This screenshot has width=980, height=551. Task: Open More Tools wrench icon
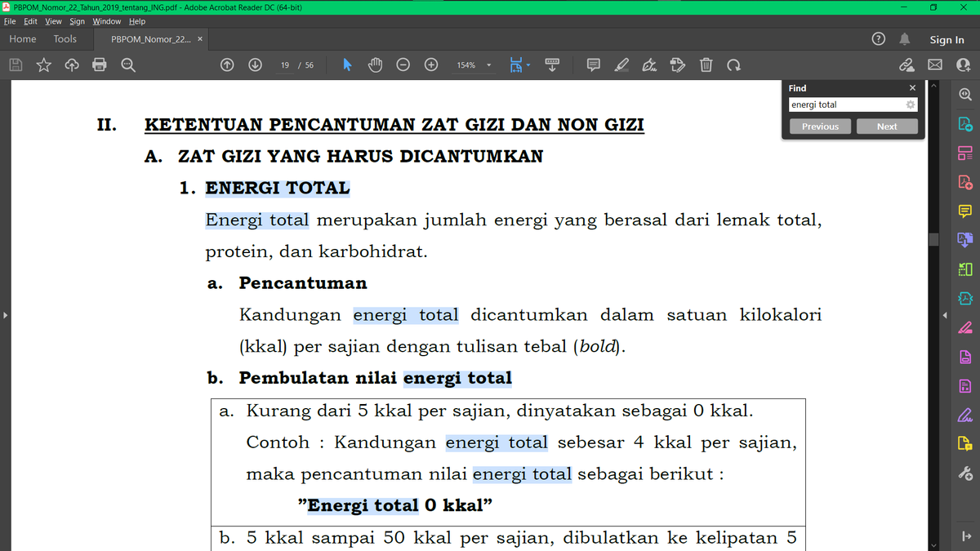965,474
